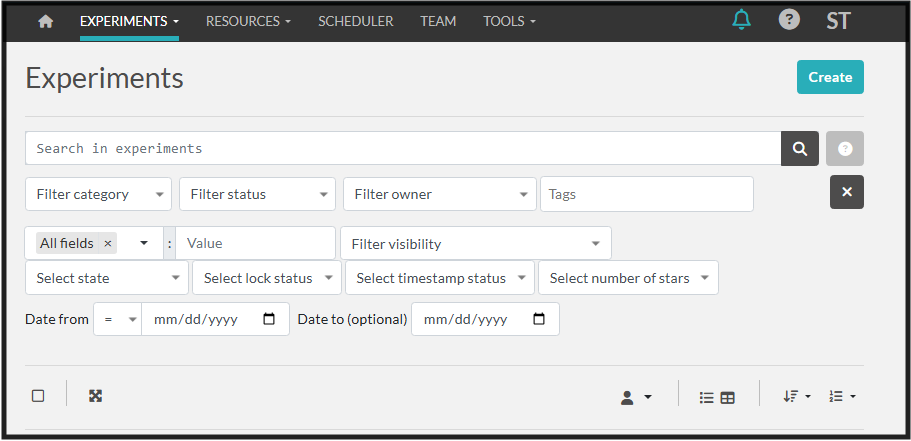This screenshot has width=911, height=441.
Task: Go to the Scheduler tab
Action: click(355, 21)
